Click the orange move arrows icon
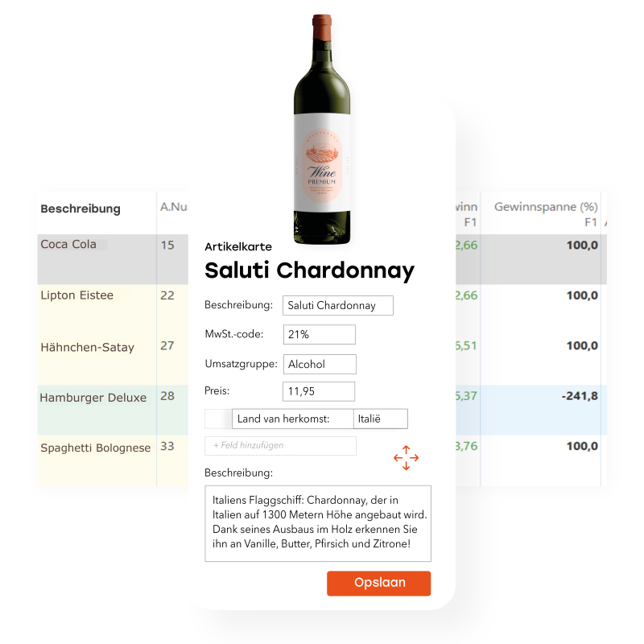This screenshot has width=644, height=644. click(x=406, y=458)
